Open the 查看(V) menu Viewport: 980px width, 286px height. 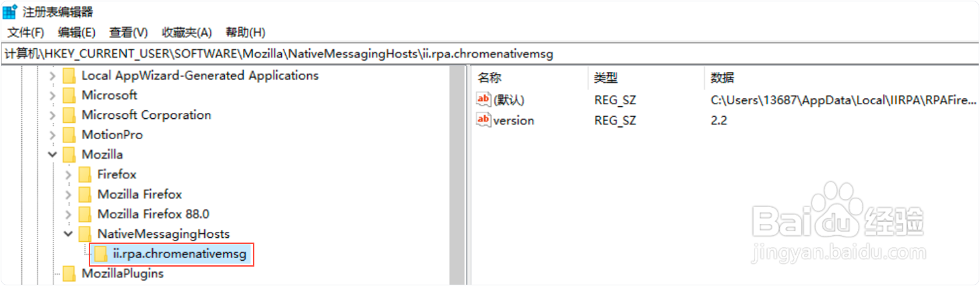128,32
